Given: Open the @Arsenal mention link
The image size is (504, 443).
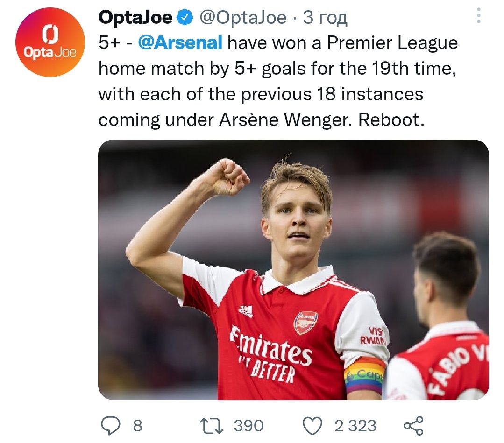Looking at the screenshot, I should point(180,43).
